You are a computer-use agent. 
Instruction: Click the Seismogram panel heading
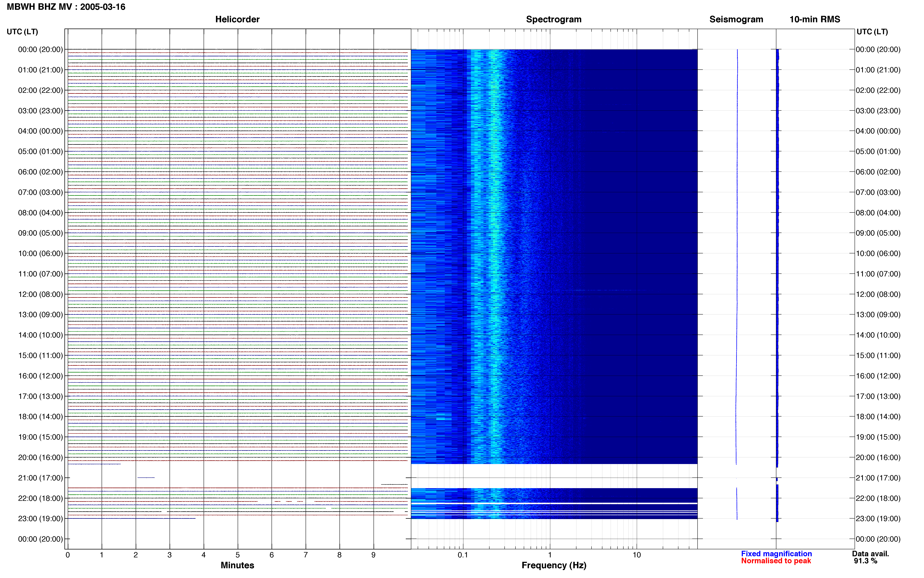point(736,19)
